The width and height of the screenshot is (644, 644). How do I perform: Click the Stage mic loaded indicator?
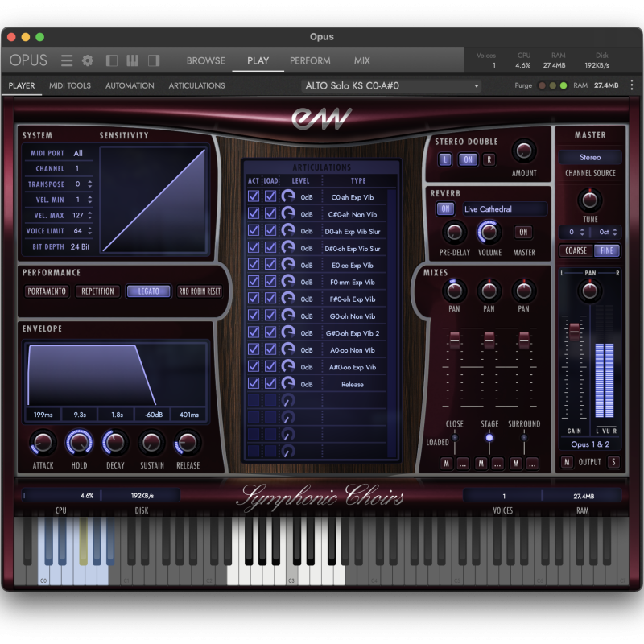pos(489,438)
